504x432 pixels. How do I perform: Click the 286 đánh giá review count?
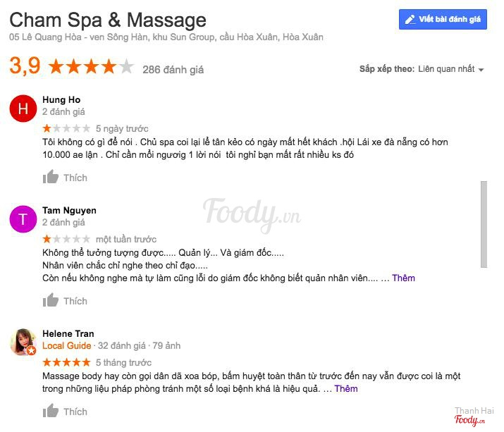click(x=173, y=70)
